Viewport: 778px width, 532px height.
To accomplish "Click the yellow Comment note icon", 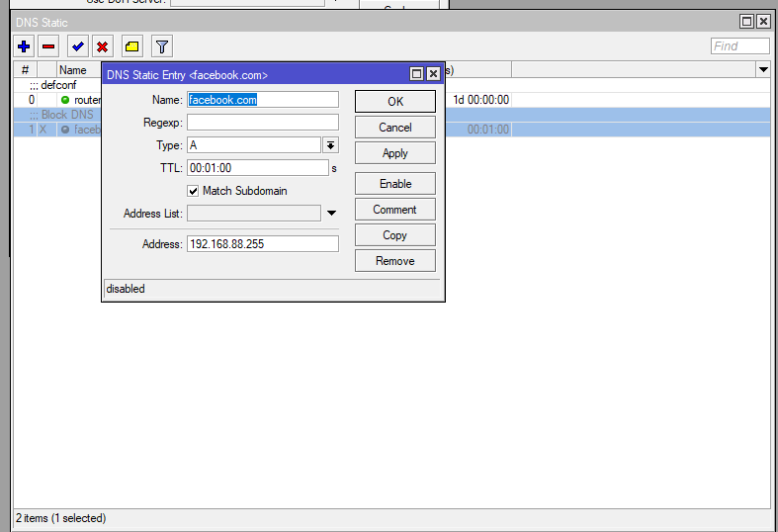I will [132, 46].
